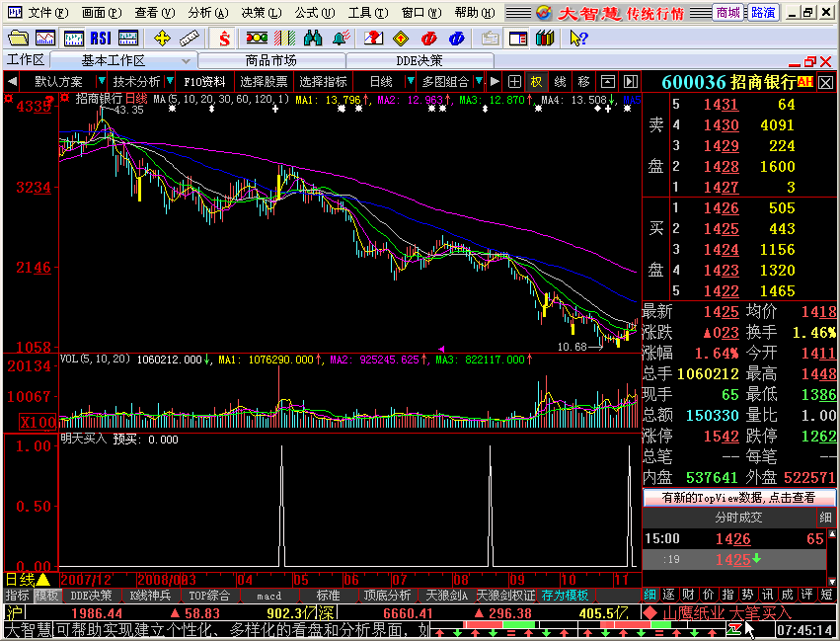This screenshot has width=840, height=641.
Task: Open the RSI indicator tool
Action: click(101, 39)
